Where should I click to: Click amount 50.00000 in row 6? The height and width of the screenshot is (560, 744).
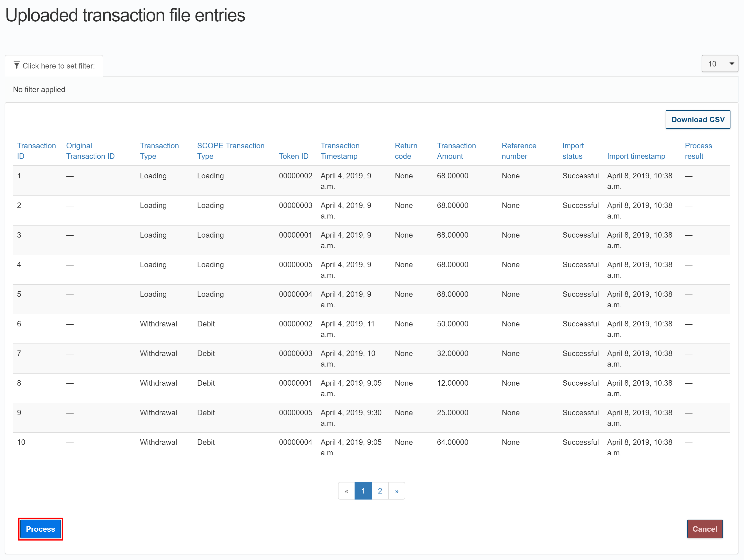(452, 324)
